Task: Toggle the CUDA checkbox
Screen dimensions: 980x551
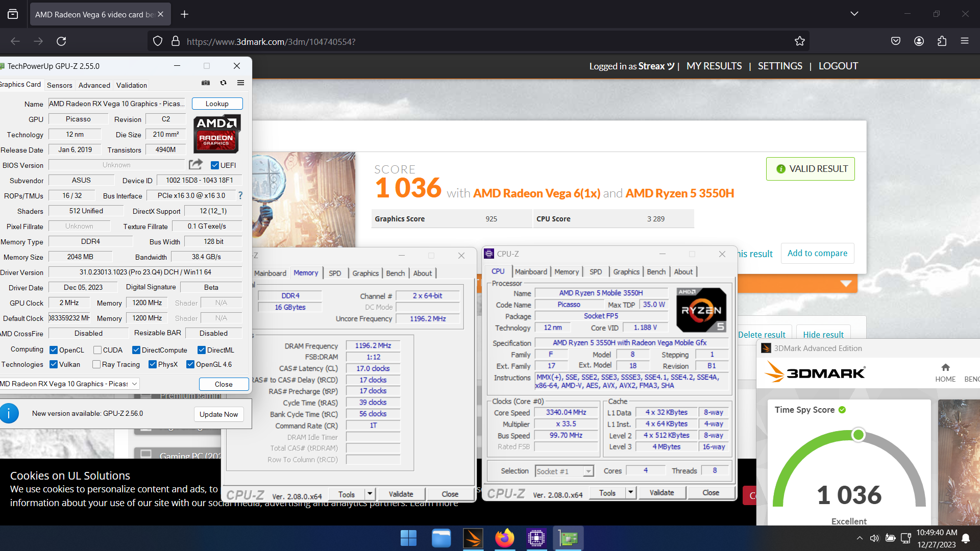Action: [x=97, y=350]
